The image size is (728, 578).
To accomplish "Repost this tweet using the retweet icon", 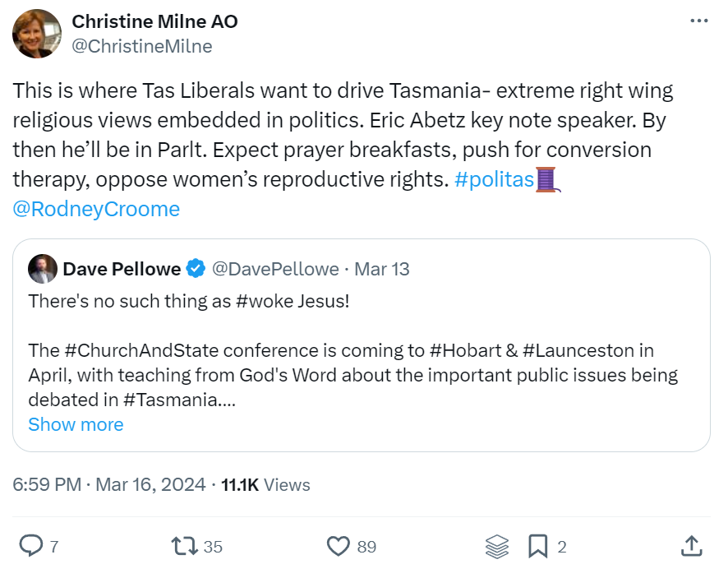I will [x=182, y=546].
